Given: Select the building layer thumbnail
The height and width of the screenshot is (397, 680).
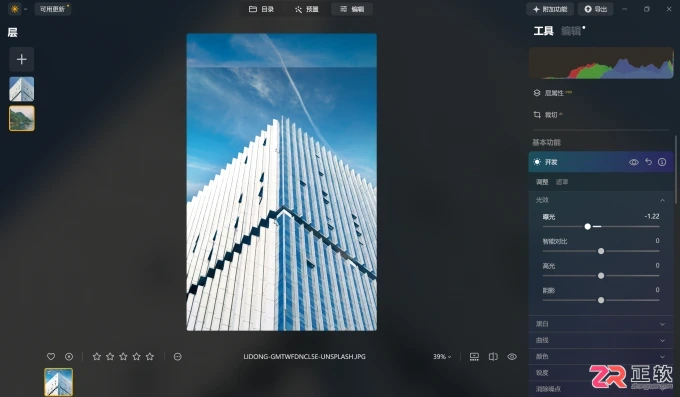Looking at the screenshot, I should pos(22,89).
